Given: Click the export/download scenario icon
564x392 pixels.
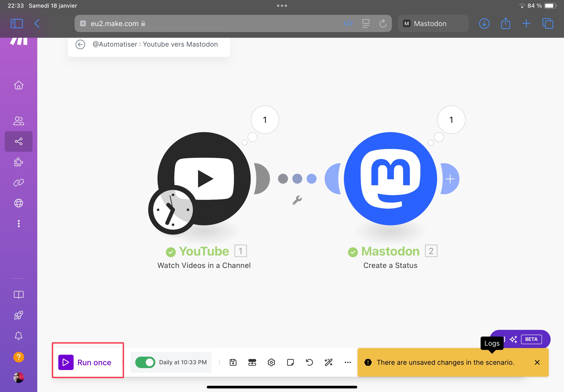Looking at the screenshot, I should point(252,362).
